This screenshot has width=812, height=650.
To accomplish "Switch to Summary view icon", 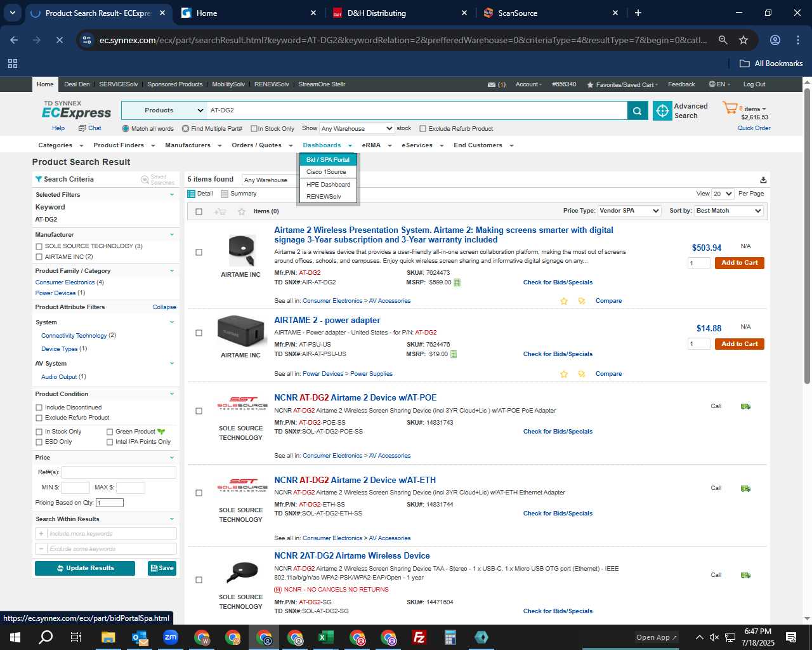I will pyautogui.click(x=224, y=194).
